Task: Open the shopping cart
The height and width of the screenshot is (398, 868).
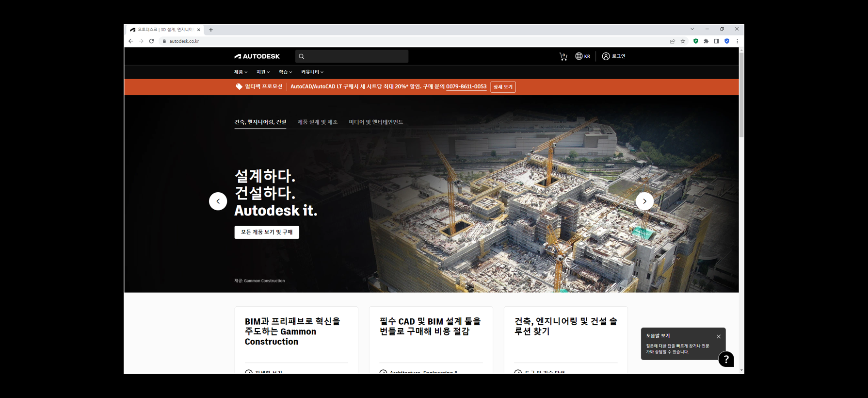Action: coord(563,56)
